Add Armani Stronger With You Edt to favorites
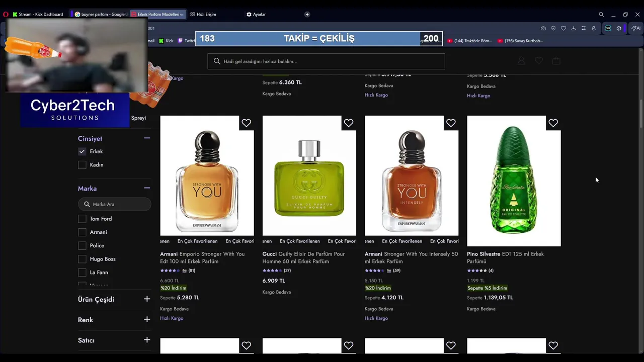The width and height of the screenshot is (644, 362). tap(246, 123)
